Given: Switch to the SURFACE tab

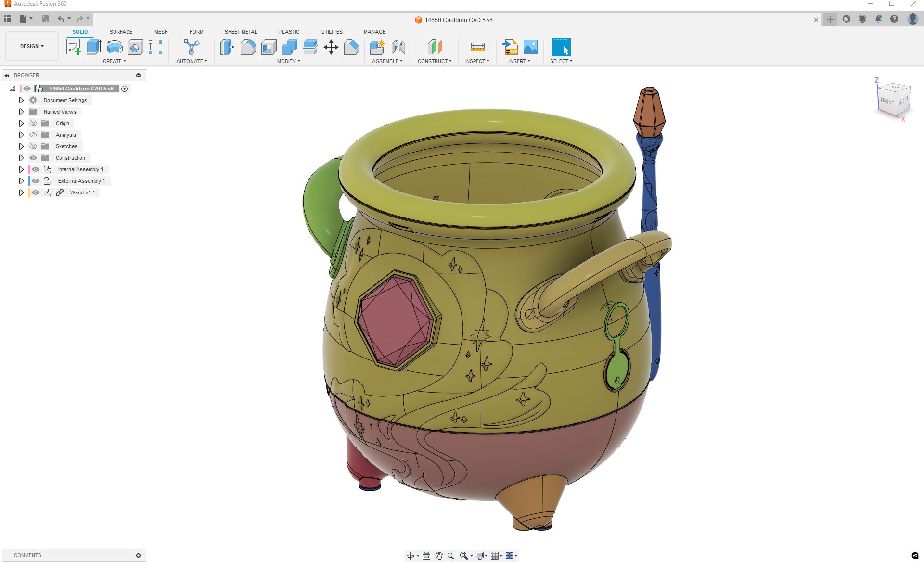Looking at the screenshot, I should click(121, 32).
